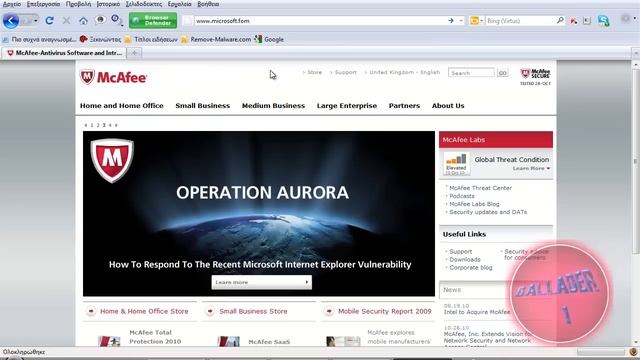Open the Medium Business nav item
The image size is (640, 360).
tap(273, 106)
